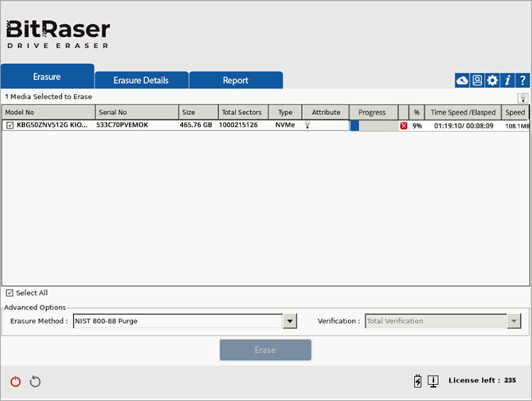Screen dimensions: 532x401
Task: Switch to the Report tab
Action: [x=235, y=80]
